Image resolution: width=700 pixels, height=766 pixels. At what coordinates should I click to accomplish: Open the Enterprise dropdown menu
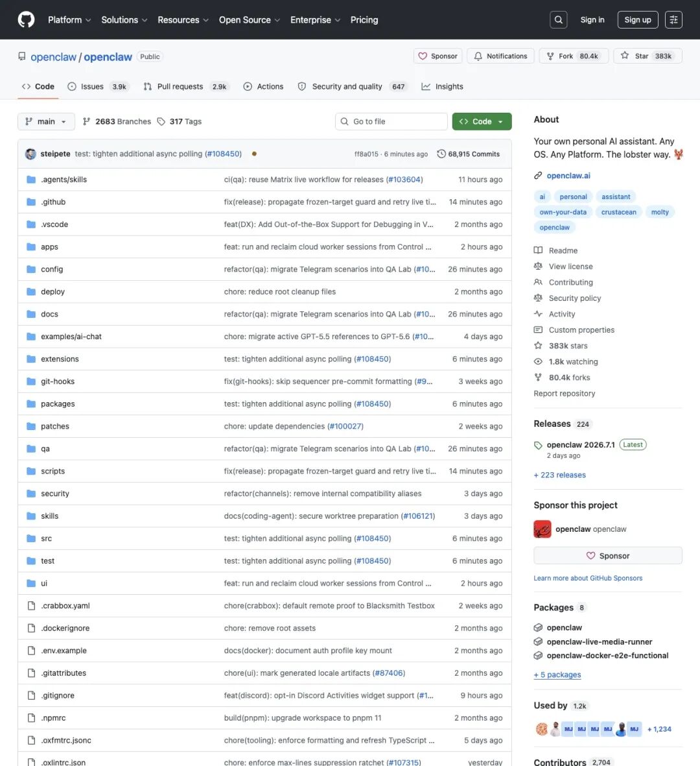[x=316, y=20]
